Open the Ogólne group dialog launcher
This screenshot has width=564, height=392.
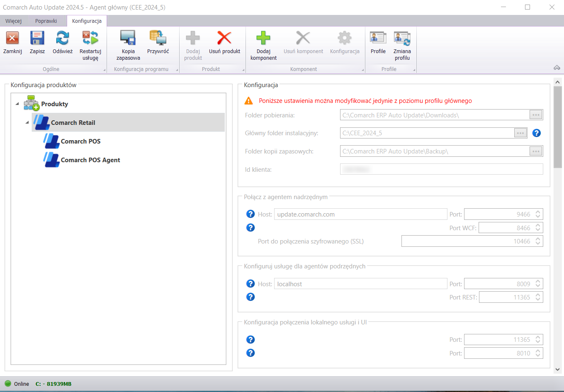pos(105,70)
